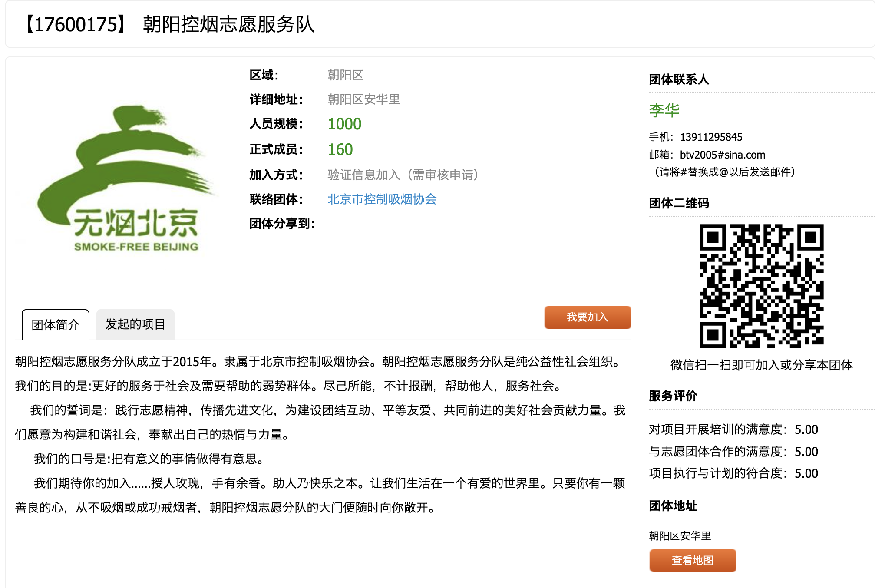Open the 发起的项目 tab
The image size is (885, 588).
tap(135, 324)
